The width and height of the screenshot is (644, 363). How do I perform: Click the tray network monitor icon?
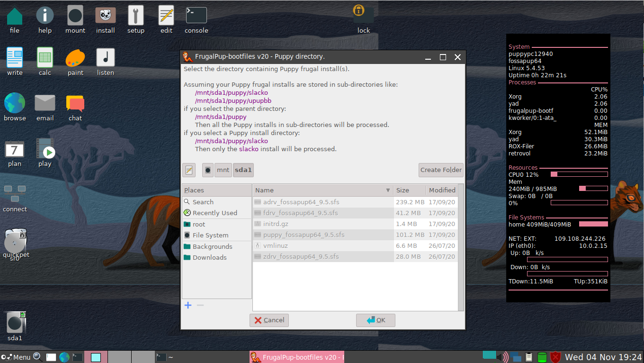[x=517, y=358]
